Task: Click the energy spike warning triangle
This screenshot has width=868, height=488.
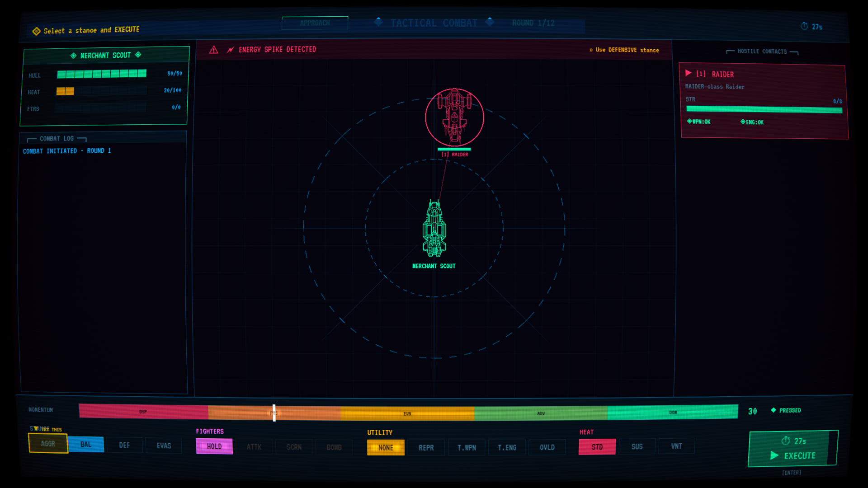Action: [x=214, y=50]
